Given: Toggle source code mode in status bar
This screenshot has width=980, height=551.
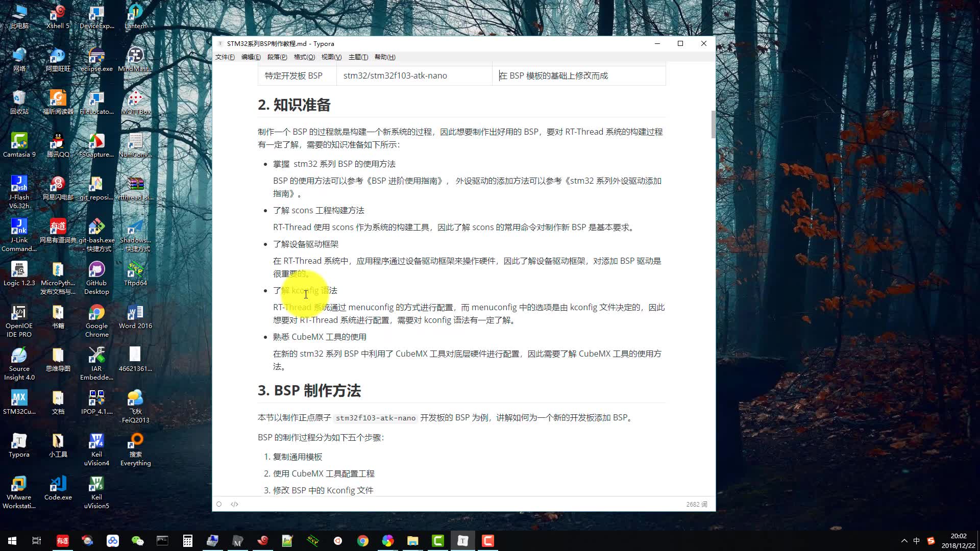Looking at the screenshot, I should click(x=234, y=504).
